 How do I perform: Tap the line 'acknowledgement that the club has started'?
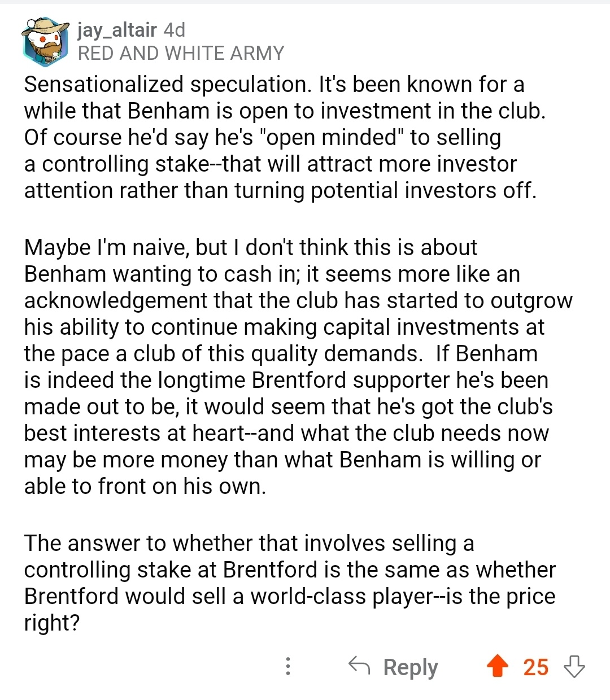pyautogui.click(x=298, y=300)
